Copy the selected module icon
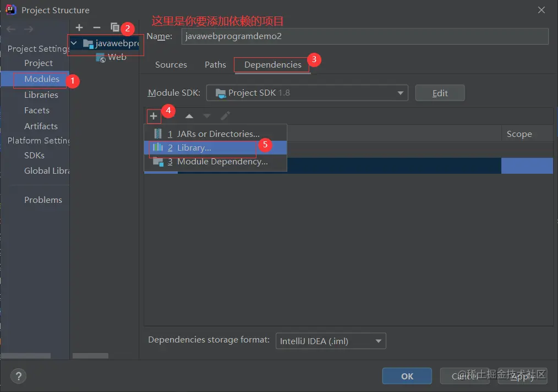 (x=114, y=27)
